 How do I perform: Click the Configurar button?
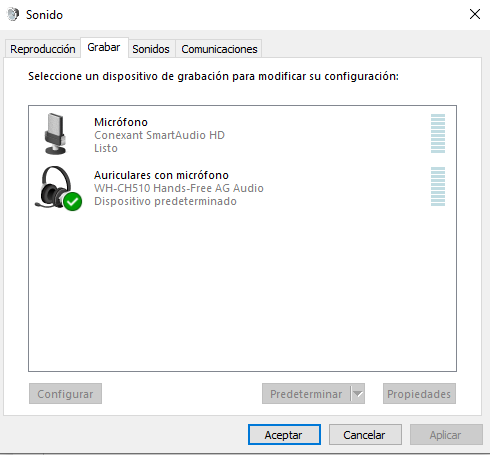coord(65,394)
